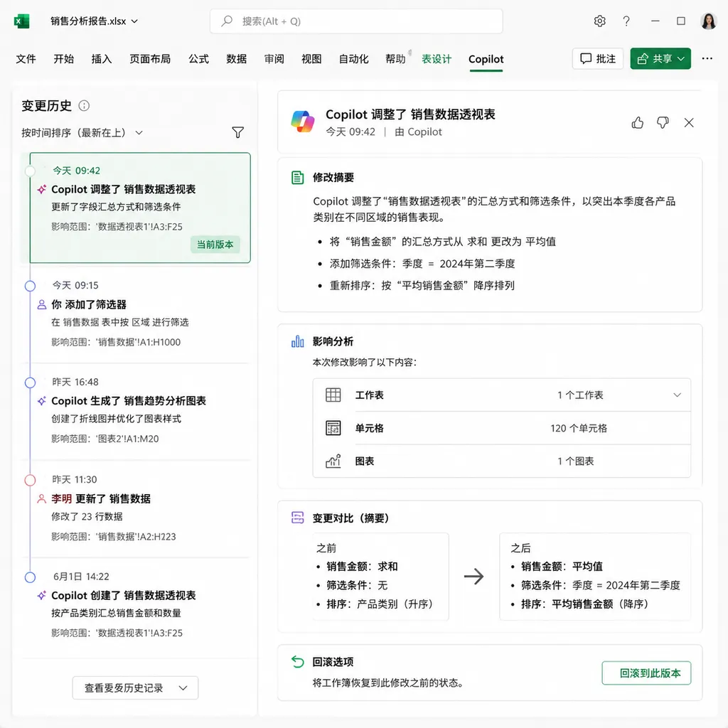The height and width of the screenshot is (728, 728).
Task: Give thumbs down feedback on Copilot change
Action: tap(663, 122)
